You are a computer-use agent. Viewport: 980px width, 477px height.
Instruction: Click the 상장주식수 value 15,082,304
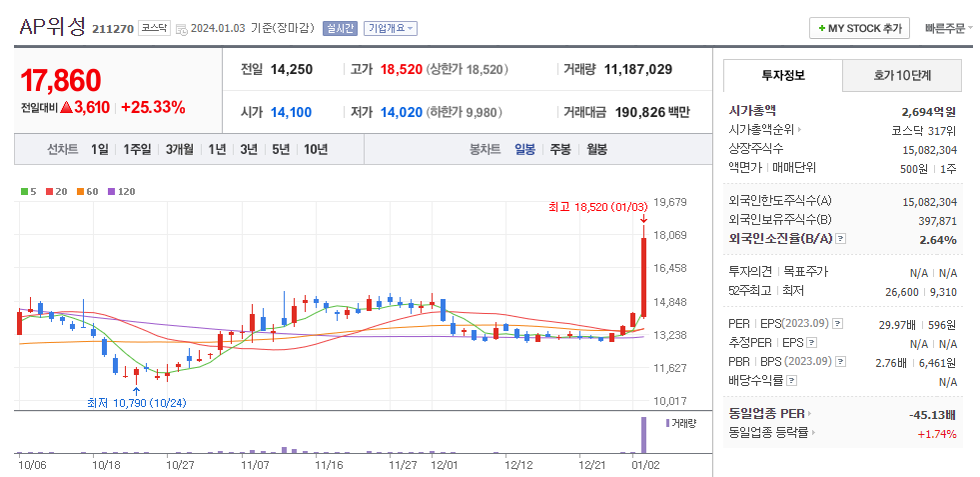click(x=929, y=150)
